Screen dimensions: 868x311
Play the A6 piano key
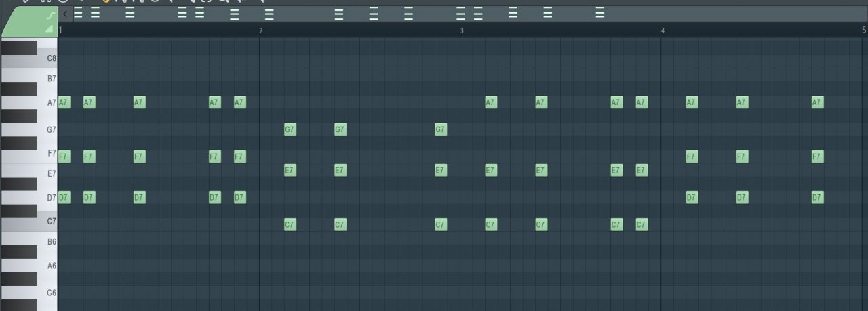click(x=47, y=266)
